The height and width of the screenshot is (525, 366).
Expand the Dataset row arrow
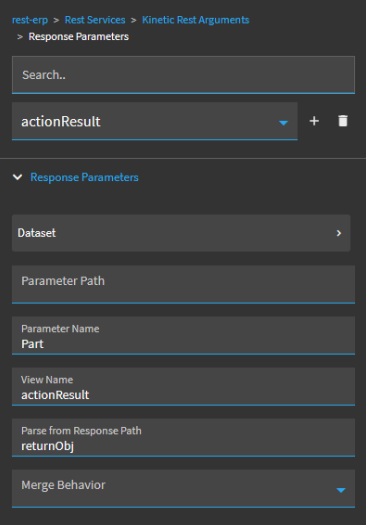[x=339, y=233]
